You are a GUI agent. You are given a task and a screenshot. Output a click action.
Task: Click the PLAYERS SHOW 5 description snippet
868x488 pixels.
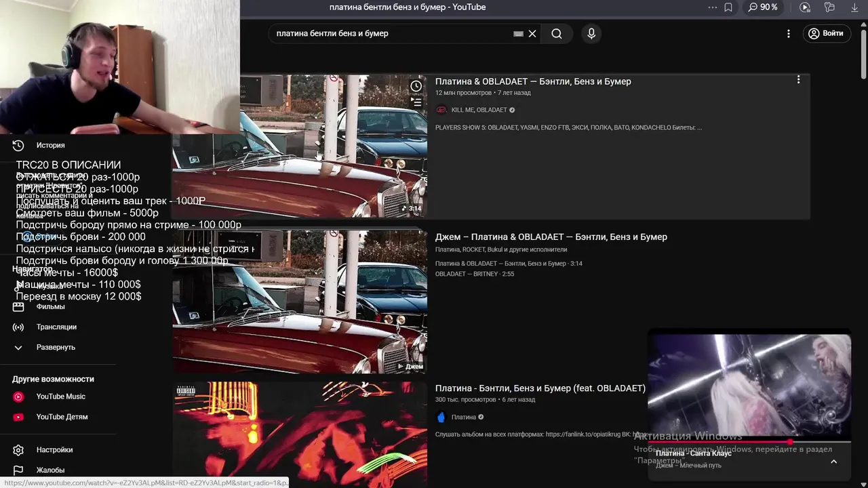[x=568, y=127]
